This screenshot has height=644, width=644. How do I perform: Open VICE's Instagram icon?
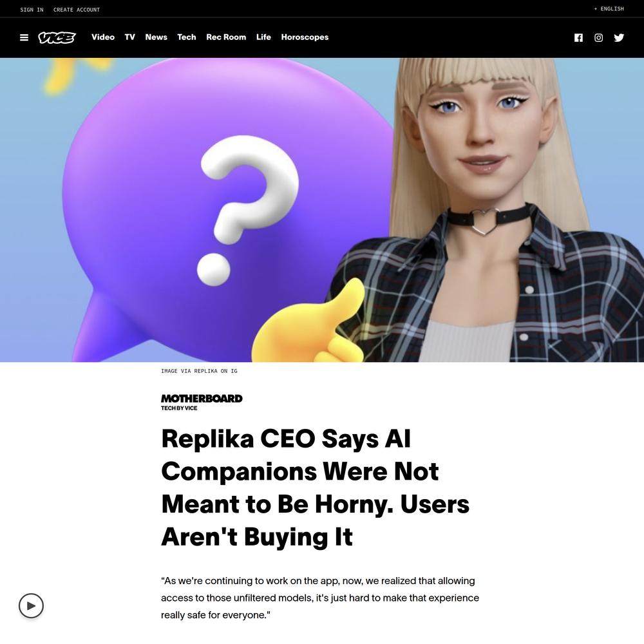pyautogui.click(x=598, y=38)
